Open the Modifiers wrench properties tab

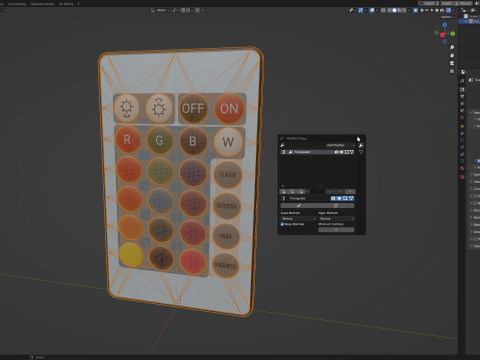click(462, 133)
